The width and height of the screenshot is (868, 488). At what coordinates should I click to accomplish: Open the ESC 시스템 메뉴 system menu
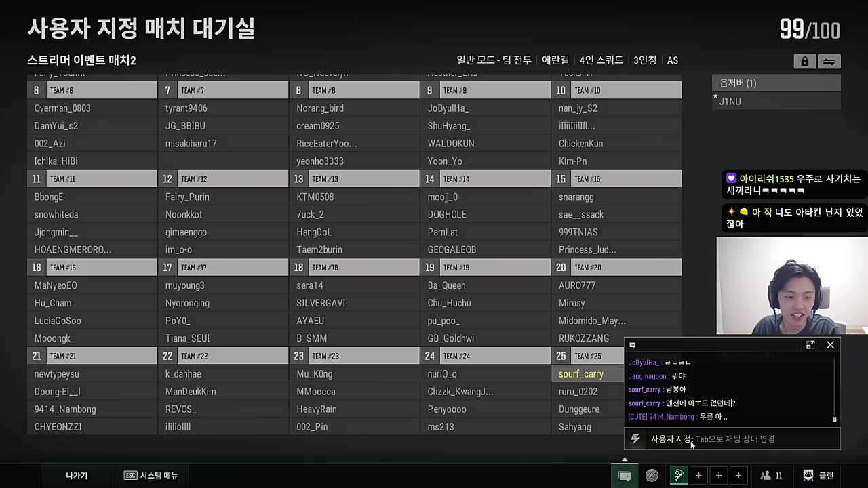tap(151, 476)
